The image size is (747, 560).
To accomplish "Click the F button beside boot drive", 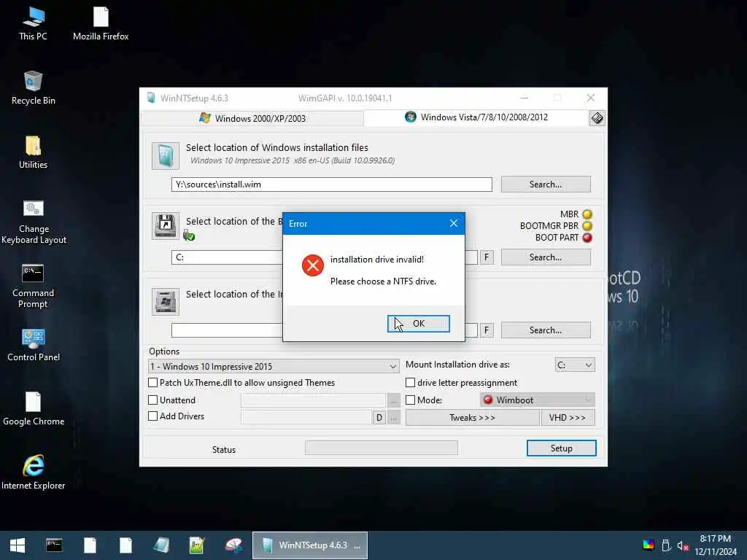I will (487, 257).
